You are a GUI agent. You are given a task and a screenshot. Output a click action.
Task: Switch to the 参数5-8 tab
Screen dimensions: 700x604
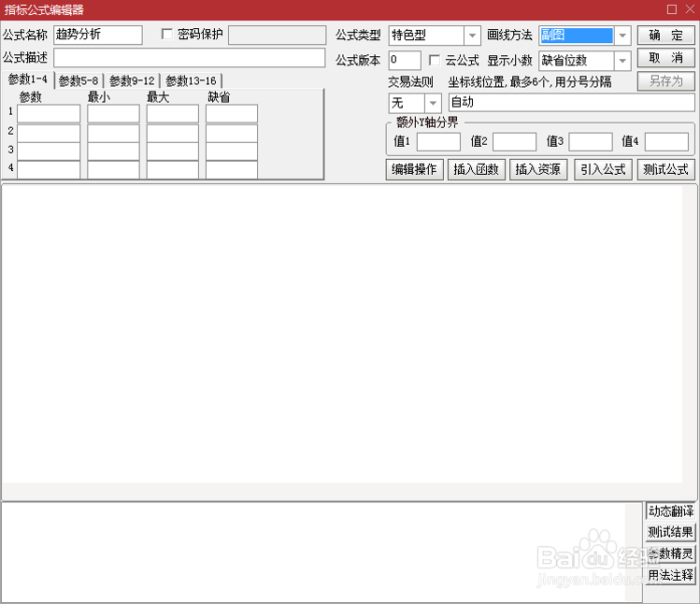pos(79,80)
